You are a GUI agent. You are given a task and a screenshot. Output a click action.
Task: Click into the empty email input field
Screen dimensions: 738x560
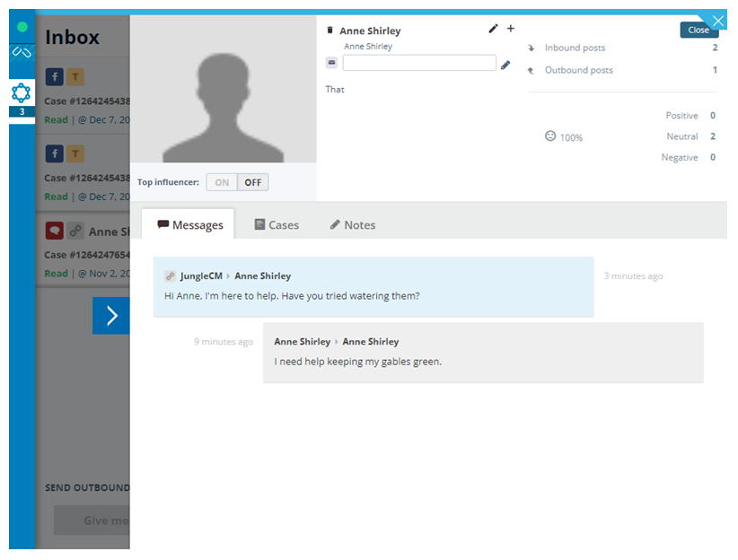click(x=419, y=63)
